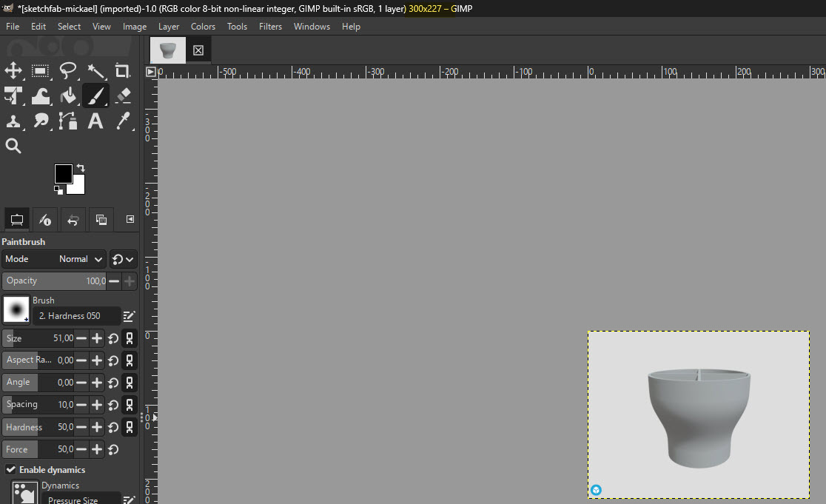
Task: Swap foreground and background colors
Action: coord(81,168)
